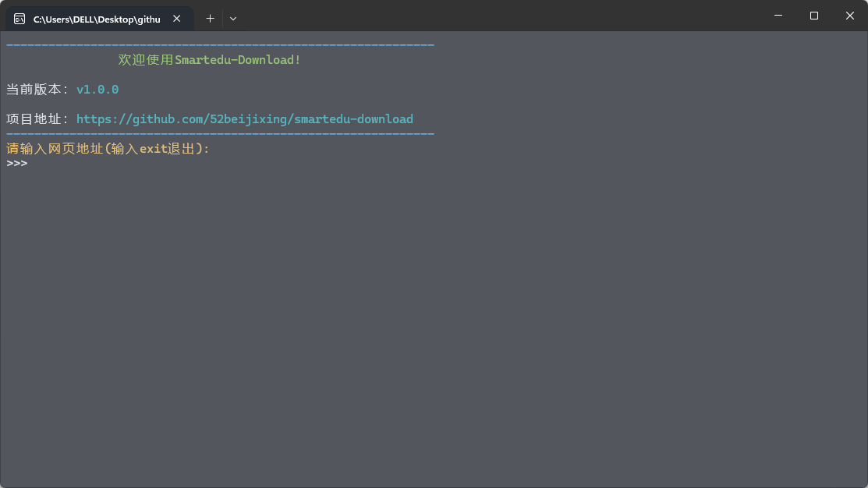Image resolution: width=868 pixels, height=488 pixels.
Task: Click the version text v1.0.0
Action: point(97,90)
